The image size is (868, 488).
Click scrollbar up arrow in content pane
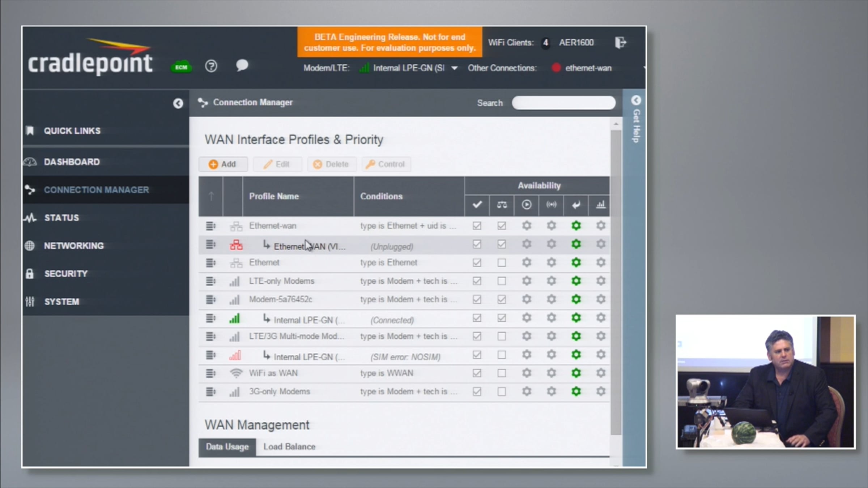coord(616,124)
